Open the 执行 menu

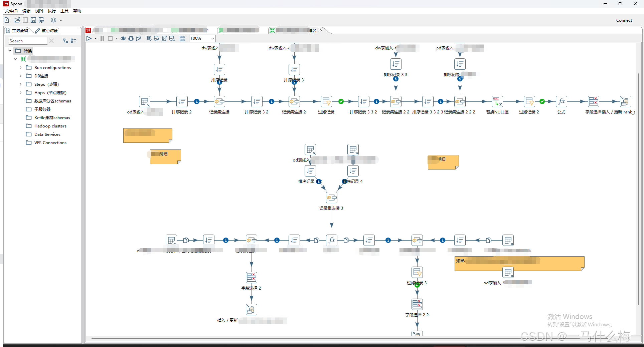tap(52, 11)
